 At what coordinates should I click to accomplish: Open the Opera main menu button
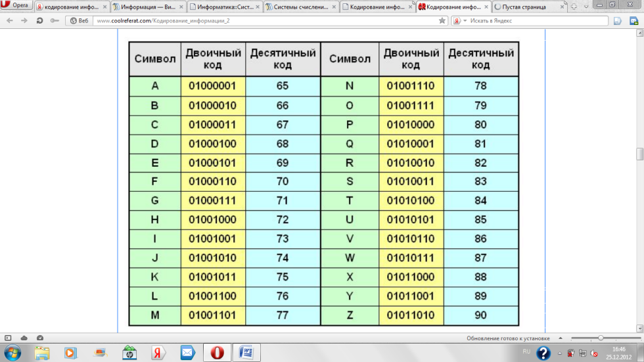[x=16, y=5]
